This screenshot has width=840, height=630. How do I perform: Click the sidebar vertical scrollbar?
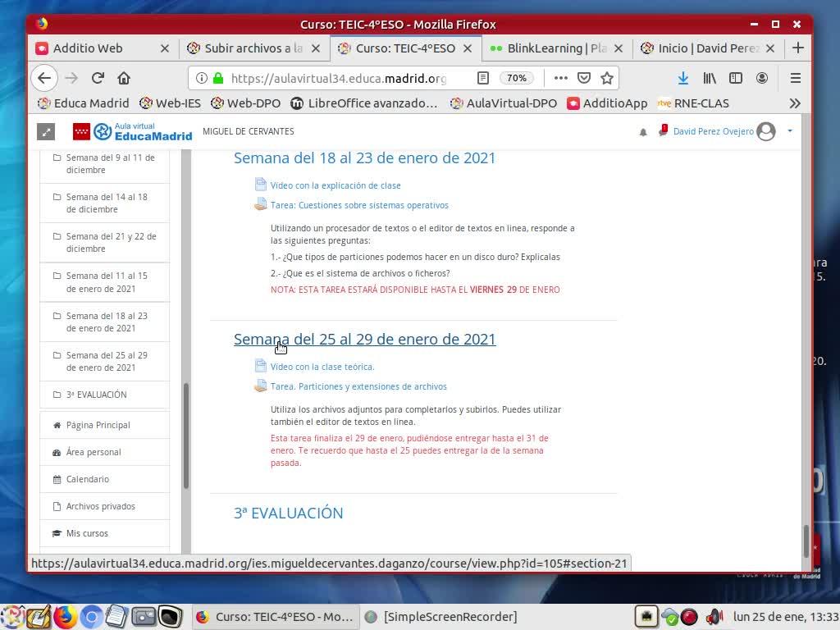click(x=186, y=435)
